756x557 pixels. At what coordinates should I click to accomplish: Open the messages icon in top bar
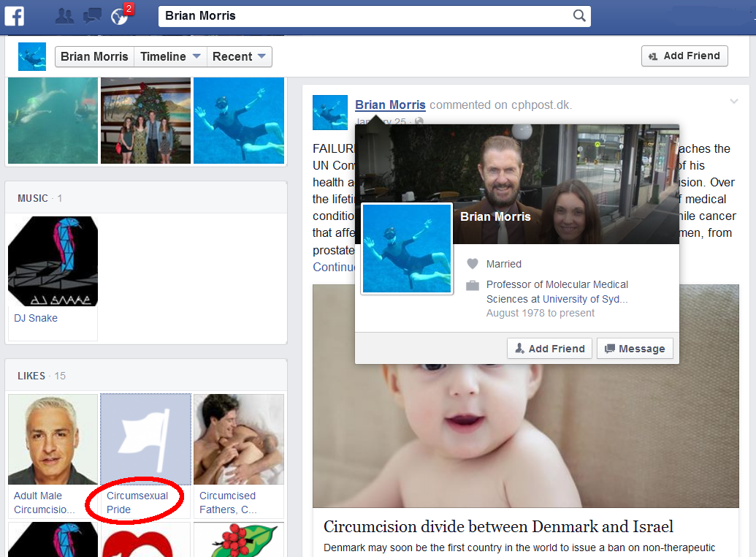[92, 15]
